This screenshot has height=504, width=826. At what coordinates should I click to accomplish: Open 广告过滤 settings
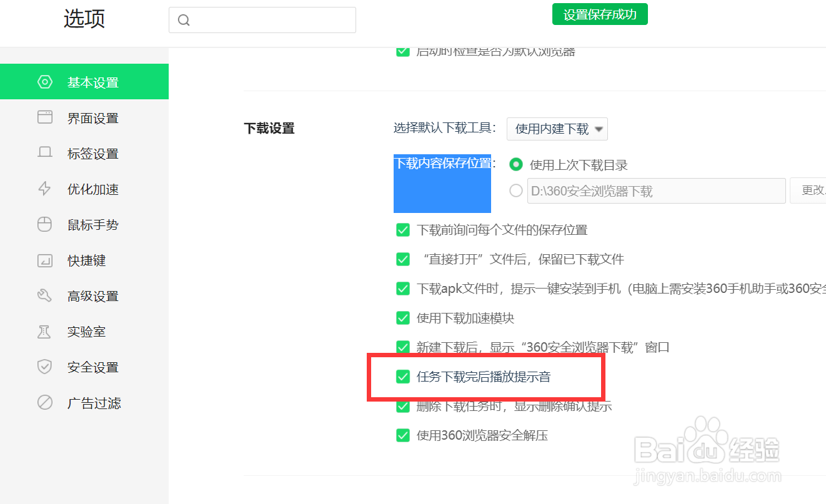[x=84, y=403]
